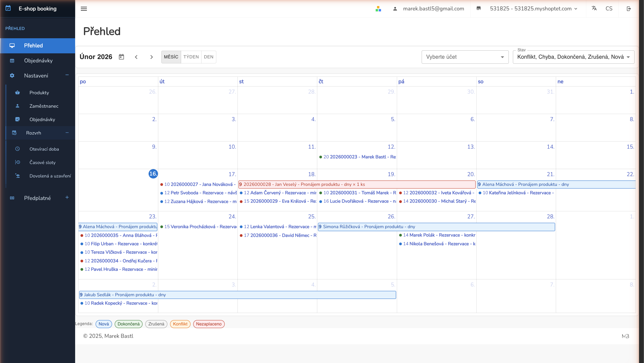Open the Objednávky sidebar entry

[x=38, y=61]
